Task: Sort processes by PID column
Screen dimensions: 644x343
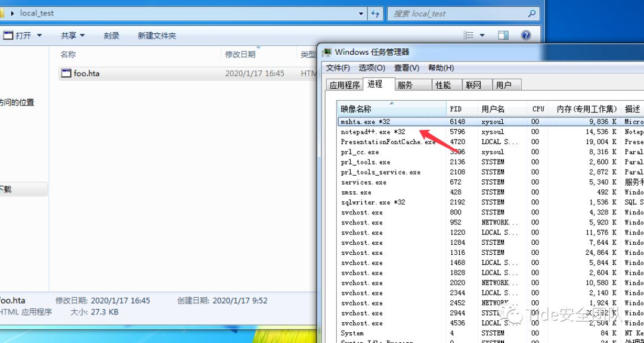Action: click(462, 109)
